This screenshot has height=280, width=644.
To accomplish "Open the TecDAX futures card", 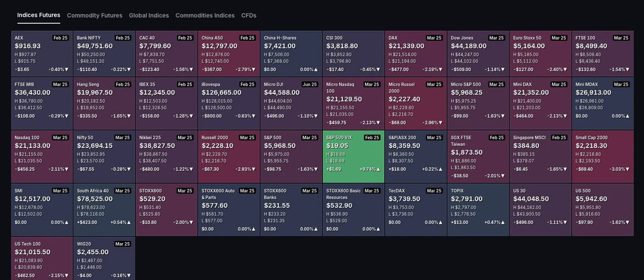I will (x=416, y=210).
